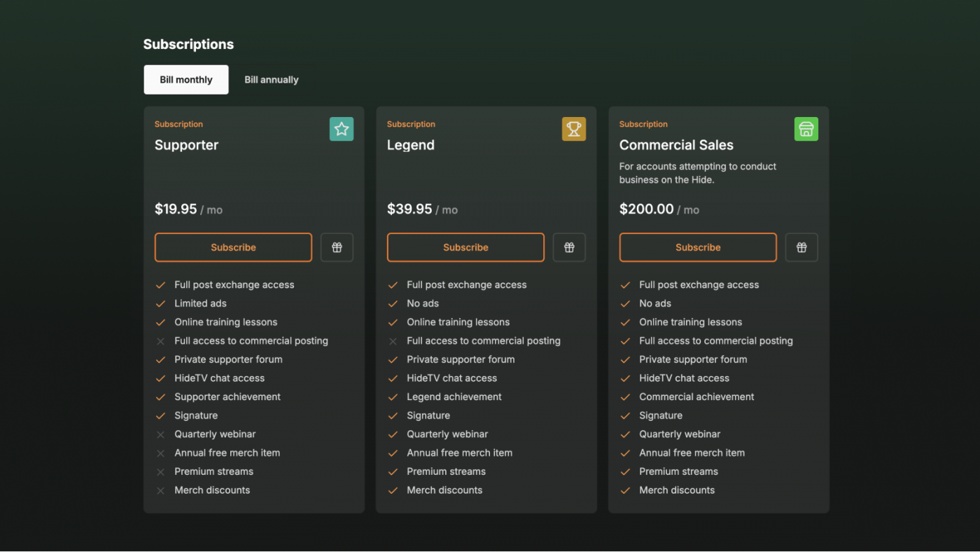Gift a Legend subscription via gift icon
The width and height of the screenshot is (980, 552).
coord(569,247)
